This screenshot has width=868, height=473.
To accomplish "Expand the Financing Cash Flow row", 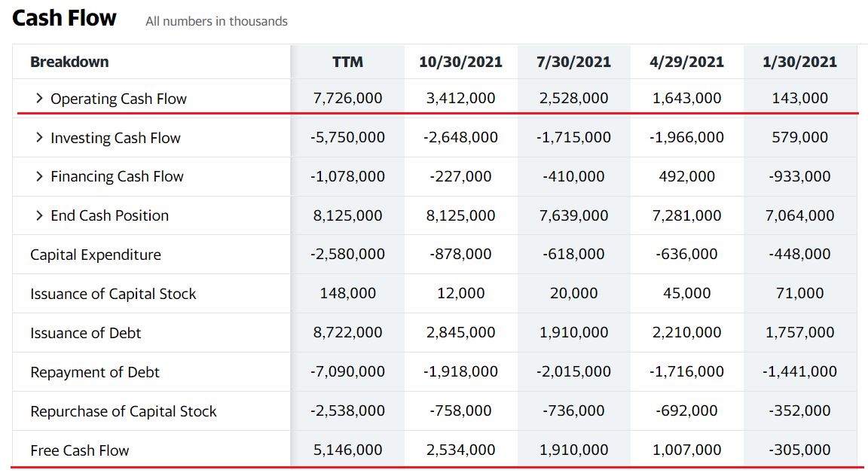I will pos(38,176).
